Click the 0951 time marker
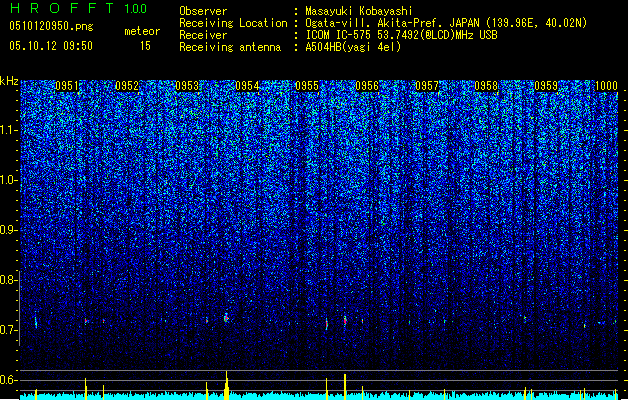Screen dimensions: 629x400 pyautogui.click(x=67, y=85)
